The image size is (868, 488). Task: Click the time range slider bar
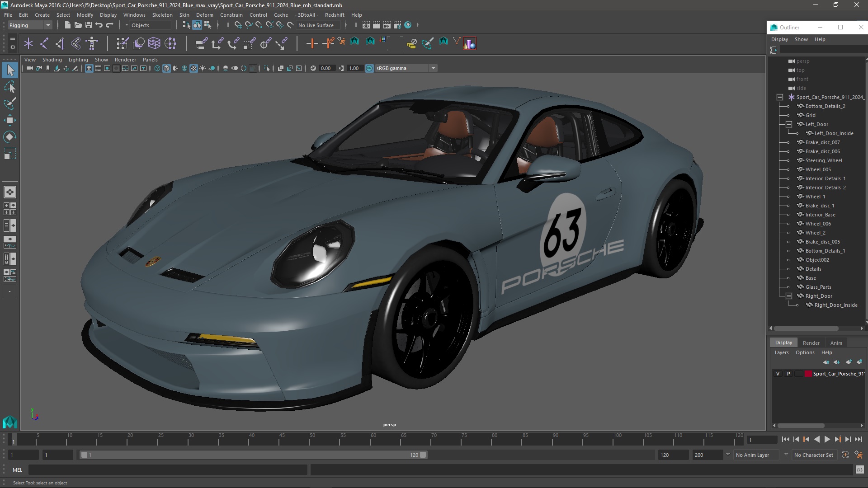(x=253, y=455)
